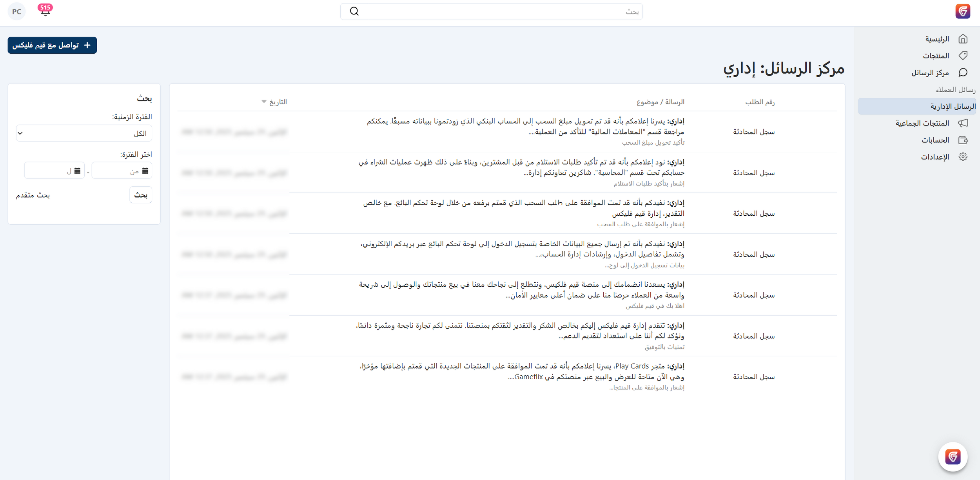The width and height of the screenshot is (980, 480).
Task: Click the search magnifier icon in the top bar
Action: (x=354, y=11)
